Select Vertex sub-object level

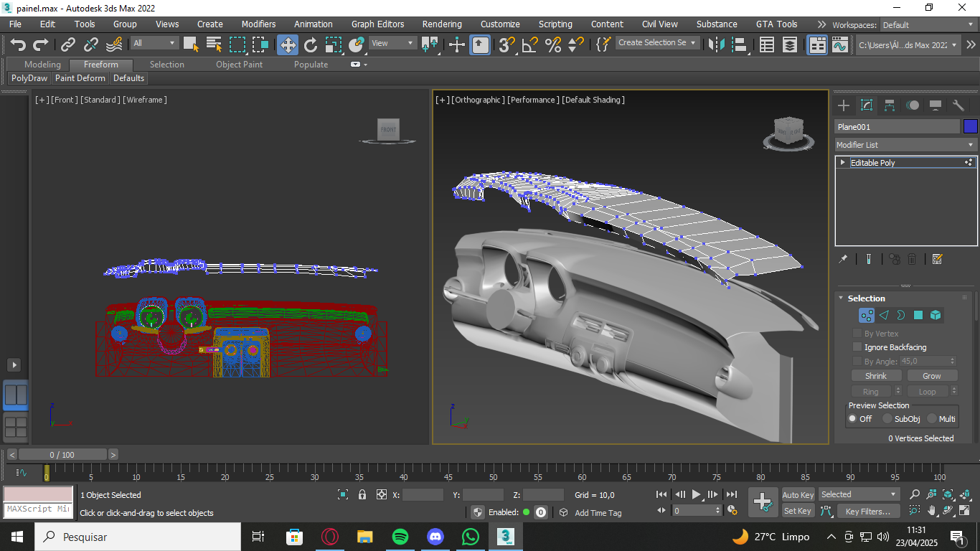867,315
